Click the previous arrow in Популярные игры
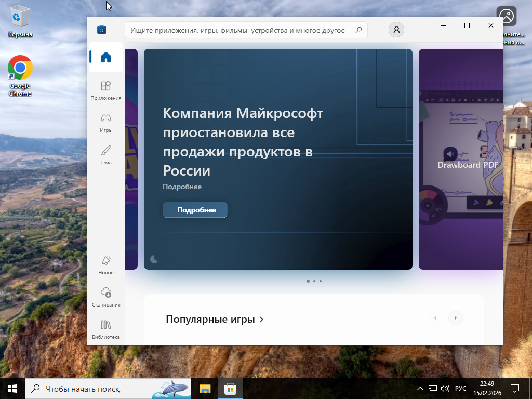The width and height of the screenshot is (532, 399). click(435, 318)
